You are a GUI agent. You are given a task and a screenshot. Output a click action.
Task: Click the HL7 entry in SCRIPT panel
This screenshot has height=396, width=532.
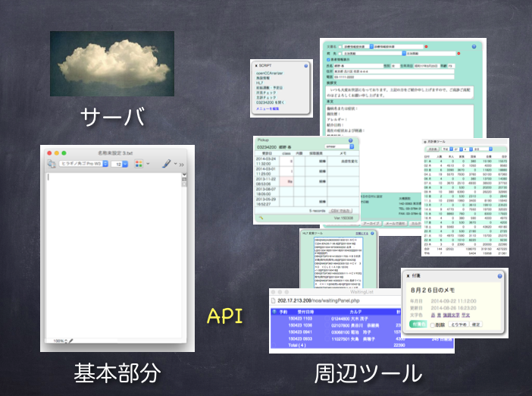pos(259,83)
